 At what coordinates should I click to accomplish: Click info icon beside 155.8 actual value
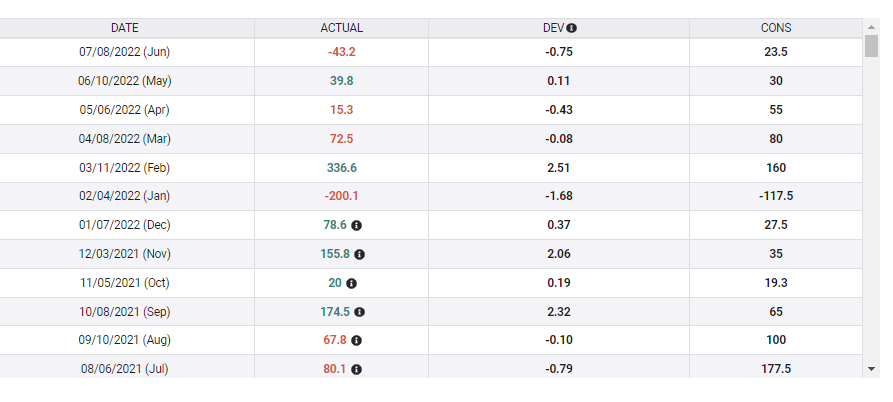[x=359, y=255]
